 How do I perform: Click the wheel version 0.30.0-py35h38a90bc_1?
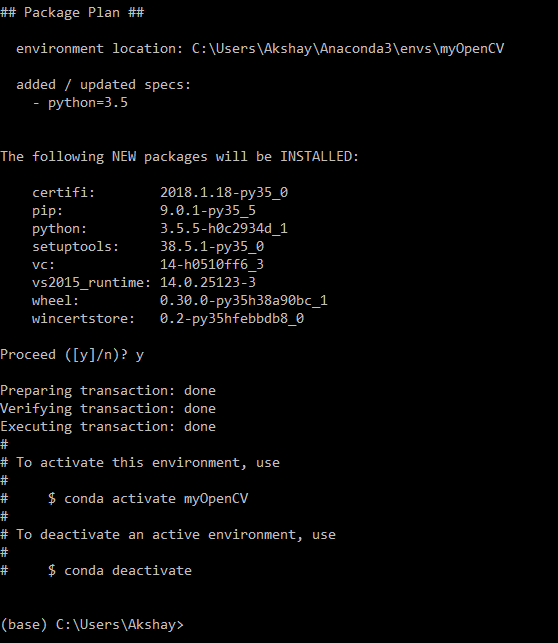point(244,301)
